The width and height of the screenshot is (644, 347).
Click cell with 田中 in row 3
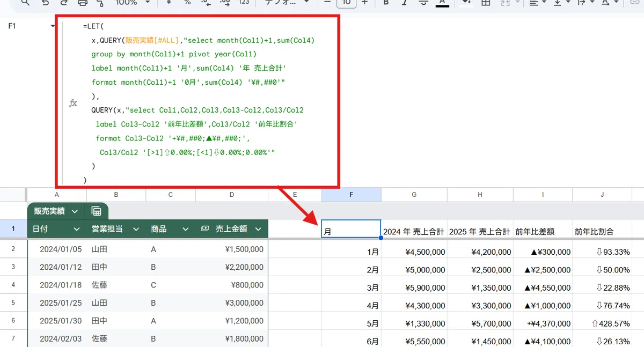pyautogui.click(x=116, y=267)
